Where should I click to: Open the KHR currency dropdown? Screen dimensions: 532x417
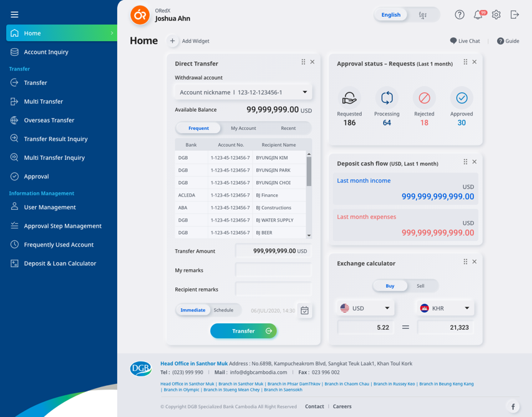click(445, 308)
